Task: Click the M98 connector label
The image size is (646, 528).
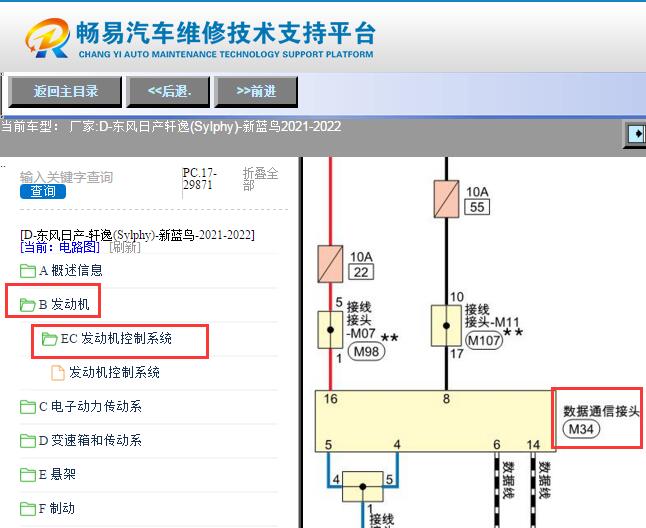Action: 366,352
